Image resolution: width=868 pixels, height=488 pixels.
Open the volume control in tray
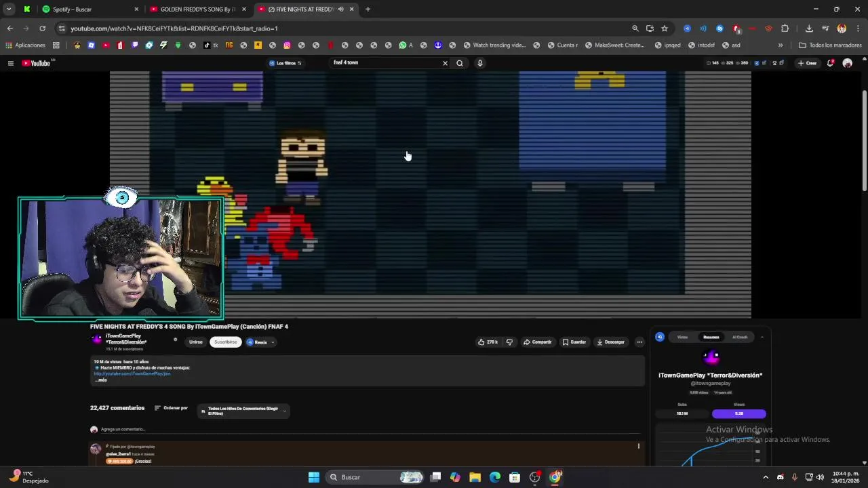click(820, 477)
